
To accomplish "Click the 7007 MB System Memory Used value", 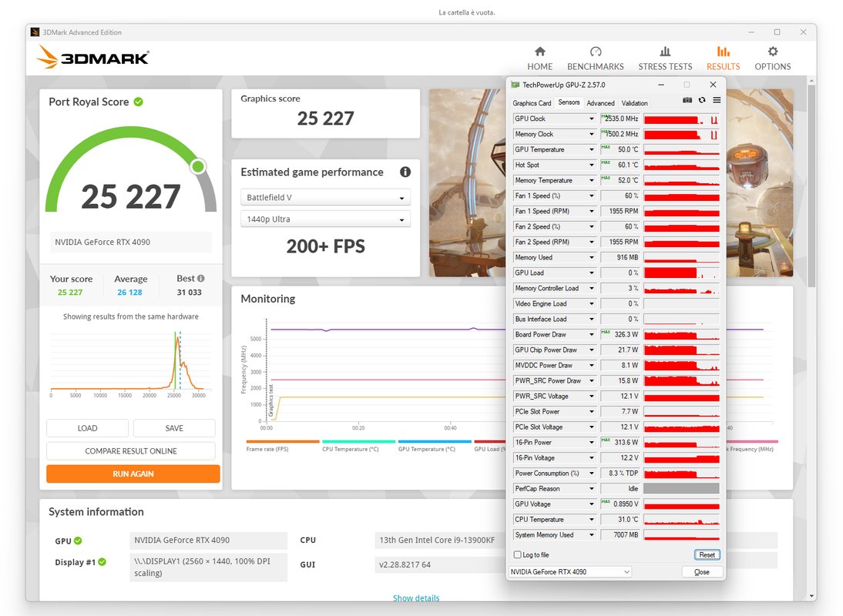I will click(620, 535).
